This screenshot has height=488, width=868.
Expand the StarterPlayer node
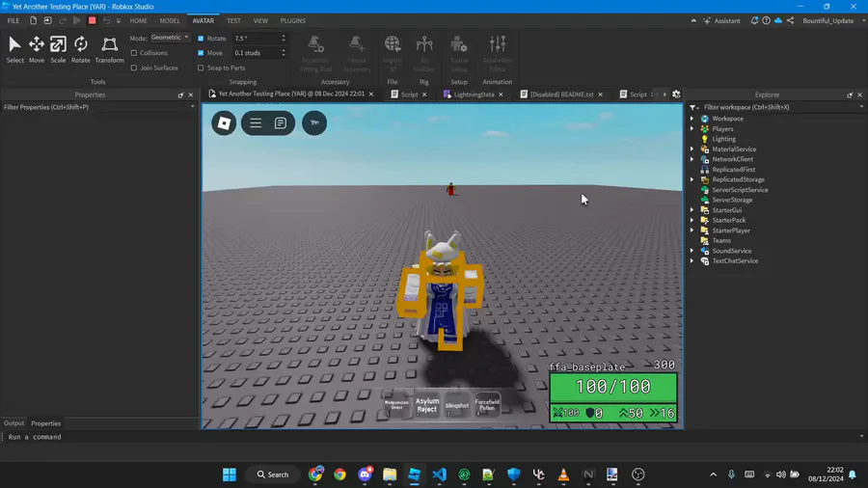(692, 230)
